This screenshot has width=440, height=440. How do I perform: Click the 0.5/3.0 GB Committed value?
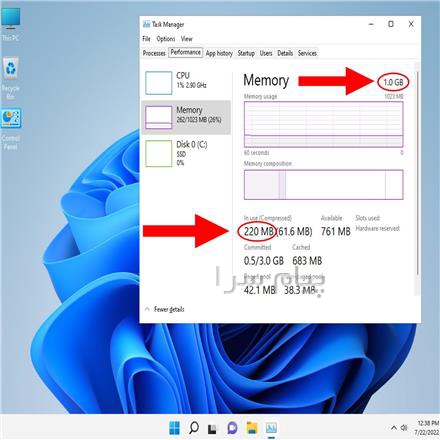coord(264,261)
